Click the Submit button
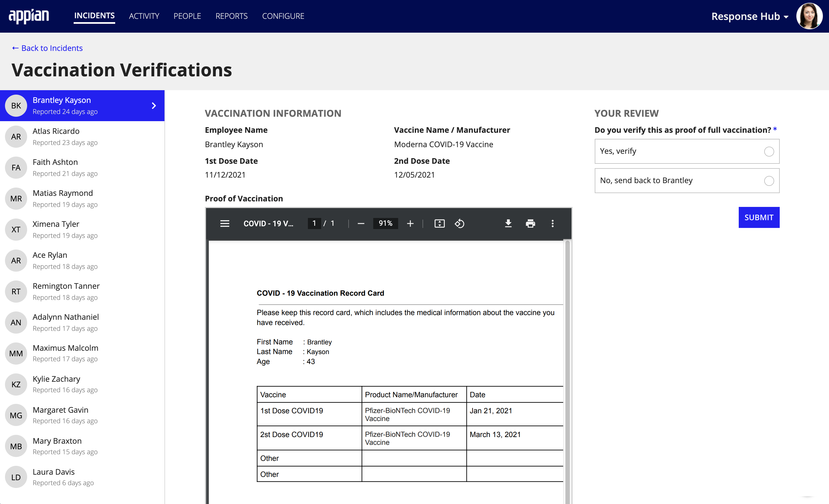Screen dimensions: 829x504 click(759, 217)
